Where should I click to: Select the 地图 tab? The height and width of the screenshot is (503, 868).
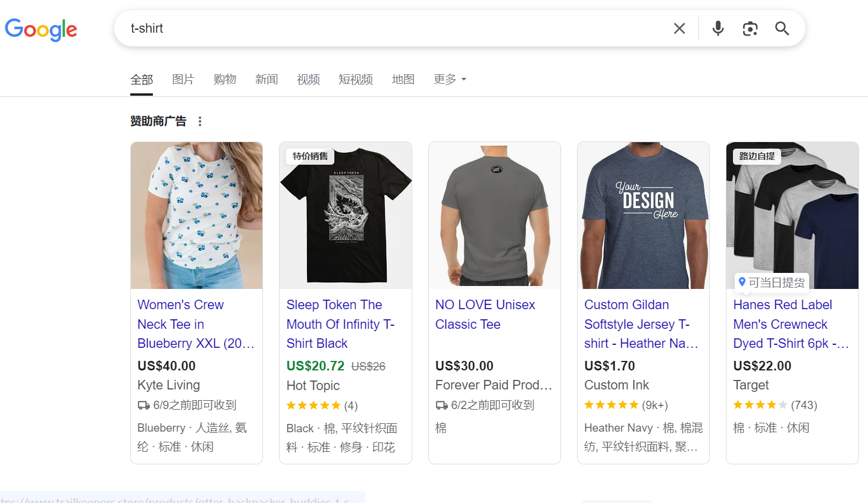pyautogui.click(x=403, y=80)
